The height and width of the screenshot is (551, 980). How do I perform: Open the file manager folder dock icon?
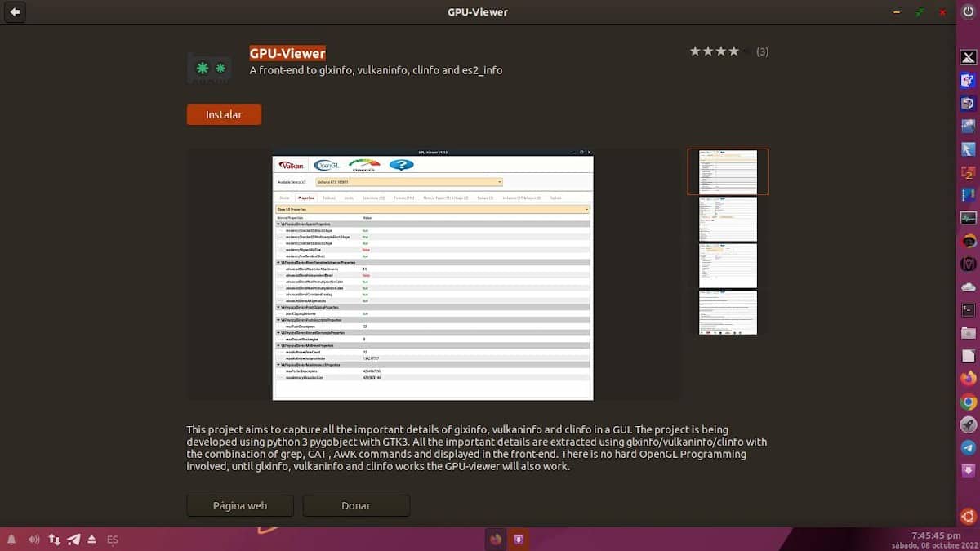[x=969, y=333]
